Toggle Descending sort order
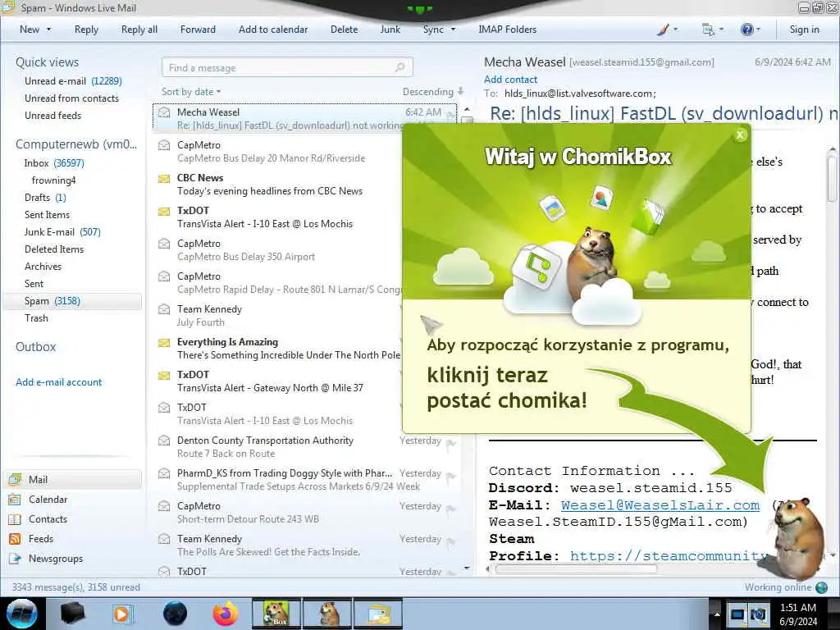 (433, 92)
